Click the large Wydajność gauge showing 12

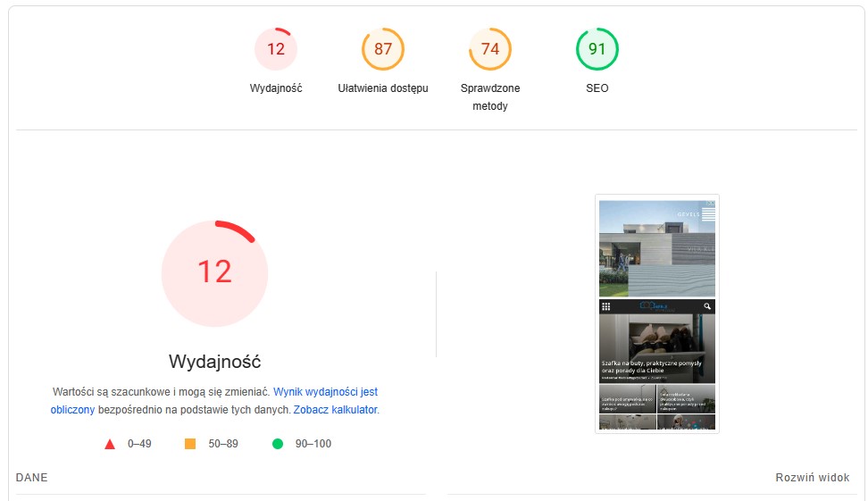(x=215, y=273)
